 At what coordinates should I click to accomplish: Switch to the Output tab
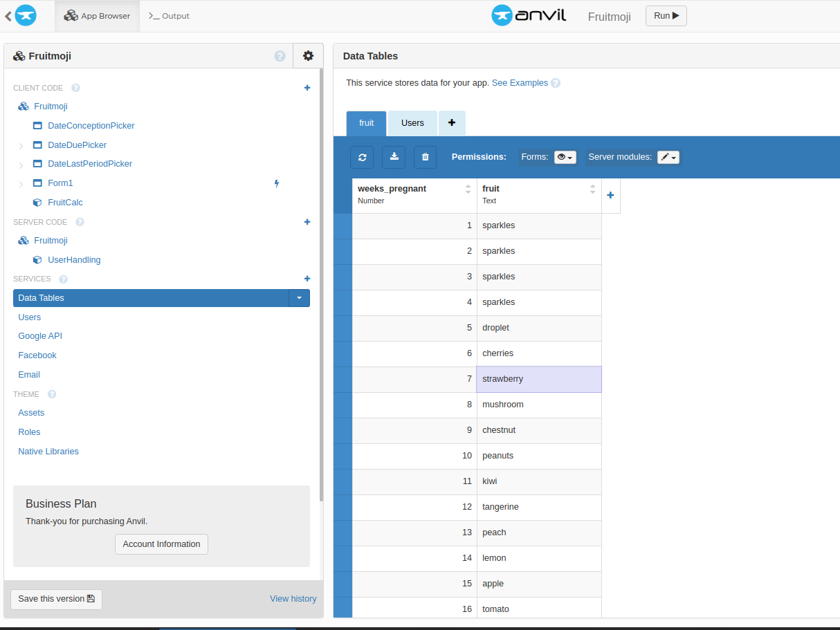coord(169,16)
